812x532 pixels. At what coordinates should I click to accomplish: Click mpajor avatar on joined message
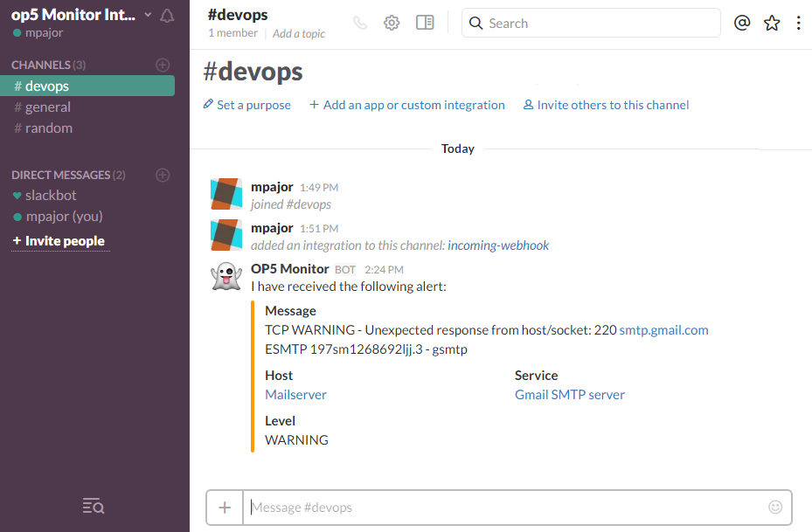(x=226, y=194)
